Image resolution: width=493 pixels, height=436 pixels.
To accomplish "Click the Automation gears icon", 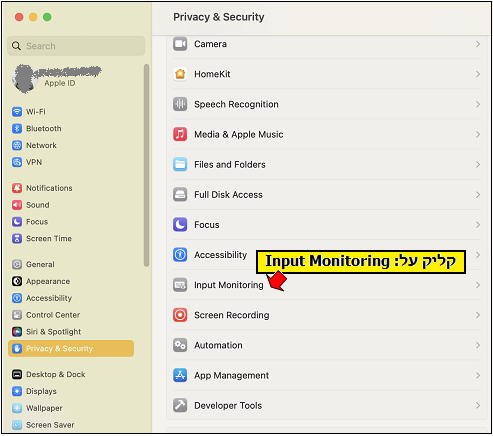I will [180, 345].
